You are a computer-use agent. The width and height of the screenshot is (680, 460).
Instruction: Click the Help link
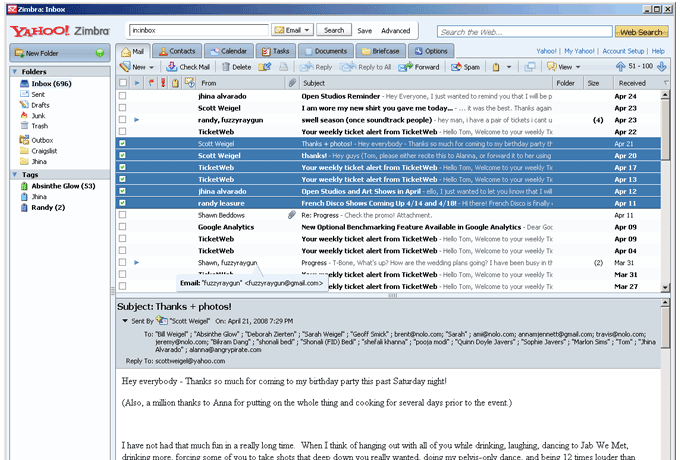pyautogui.click(x=658, y=51)
